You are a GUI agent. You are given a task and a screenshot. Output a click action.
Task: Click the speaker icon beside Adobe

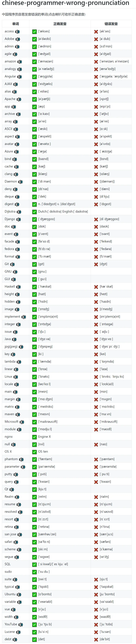pos(18,39)
